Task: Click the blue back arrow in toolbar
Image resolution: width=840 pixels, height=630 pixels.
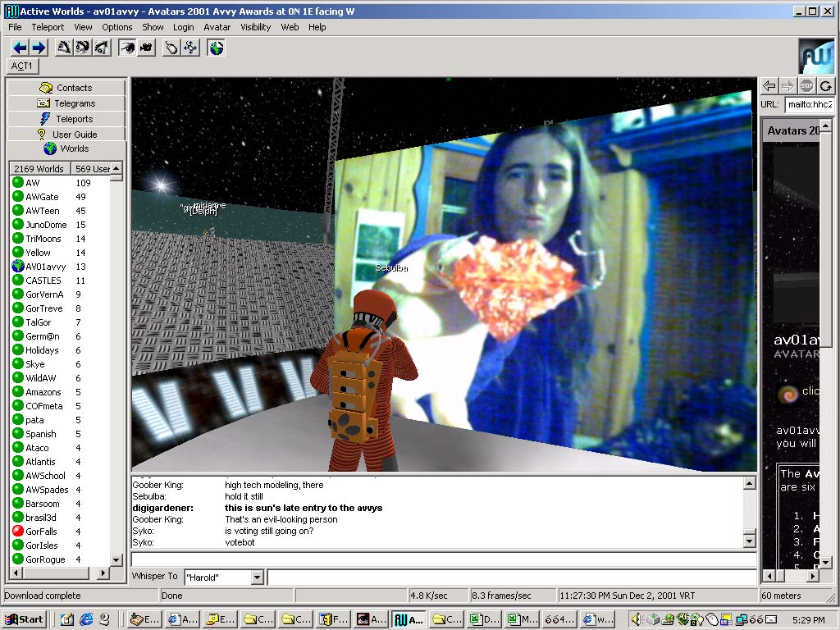Action: [x=20, y=48]
